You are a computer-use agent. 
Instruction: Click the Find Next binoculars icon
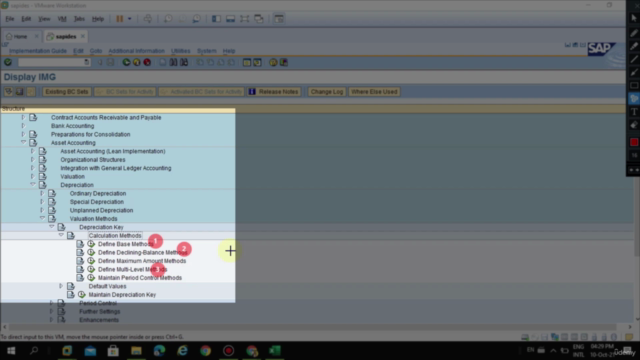[184, 62]
